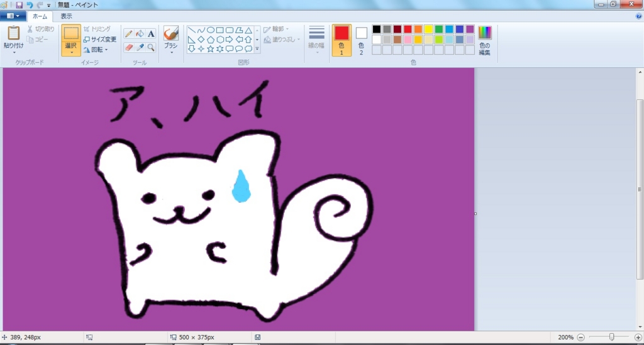Viewport: 644px width, 345px height.
Task: Select the Text tool
Action: click(x=151, y=34)
